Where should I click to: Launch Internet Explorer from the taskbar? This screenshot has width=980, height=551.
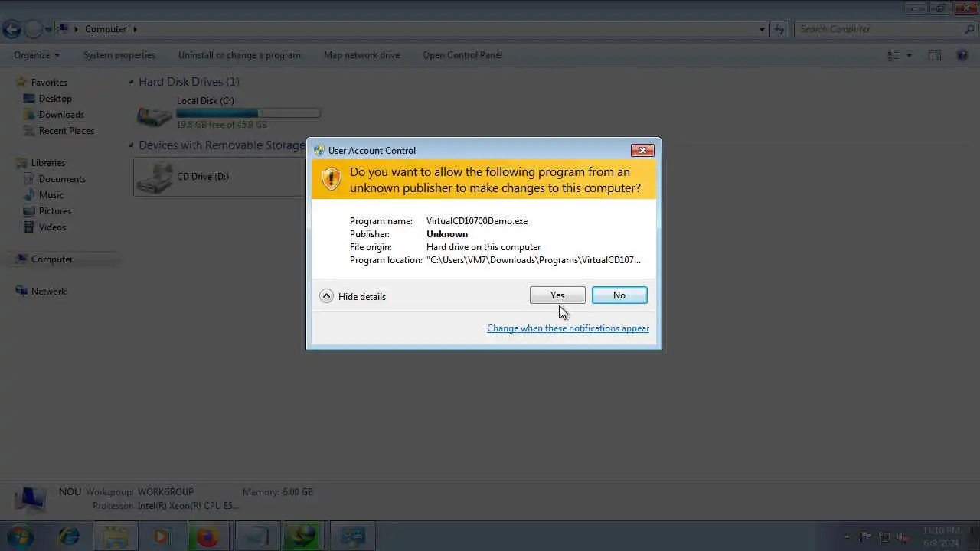[69, 536]
